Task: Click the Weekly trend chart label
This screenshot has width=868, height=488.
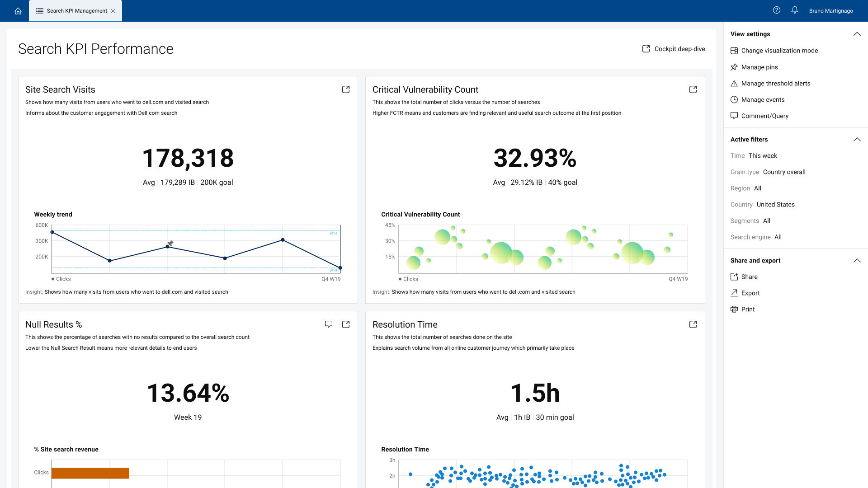Action: tap(53, 214)
